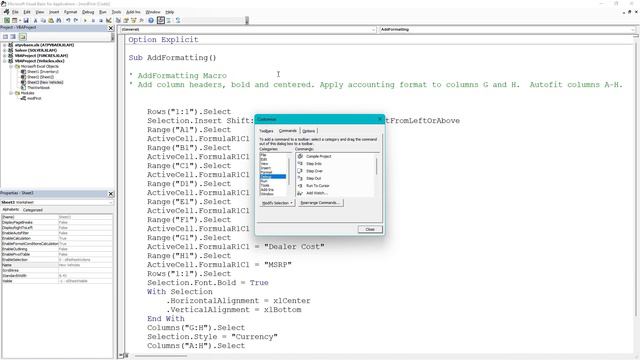This screenshot has height=360, width=640.
Task: Close the Properties pane
Action: pos(111,194)
